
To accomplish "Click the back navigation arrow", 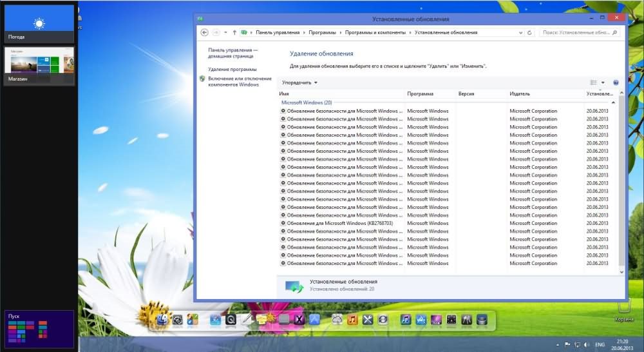I will tap(204, 32).
